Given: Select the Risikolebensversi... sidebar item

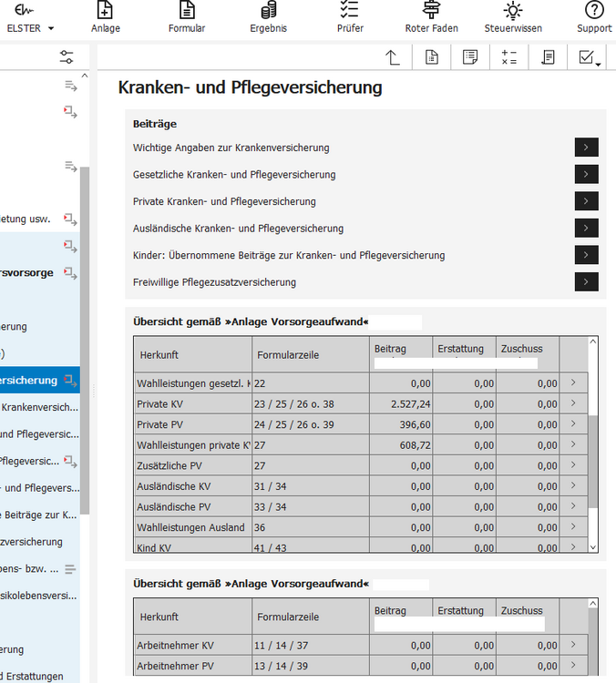Looking at the screenshot, I should click(x=39, y=596).
